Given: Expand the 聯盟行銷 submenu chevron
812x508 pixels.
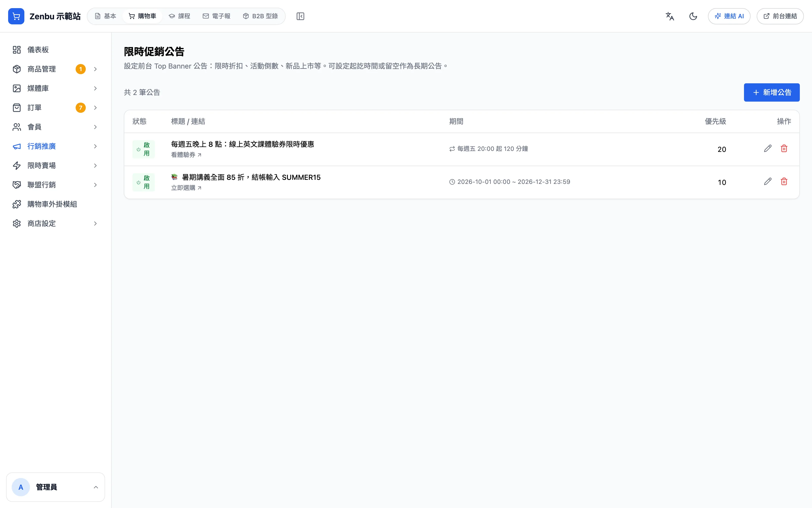Looking at the screenshot, I should click(95, 185).
